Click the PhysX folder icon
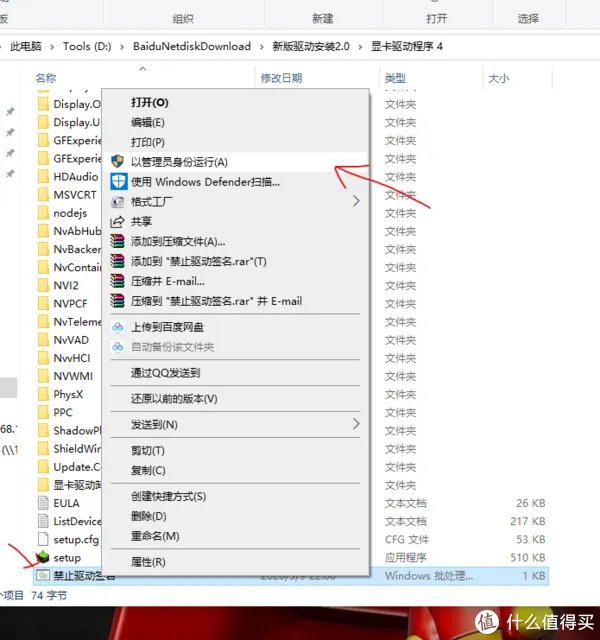Viewport: 600px width, 640px height. pyautogui.click(x=43, y=394)
